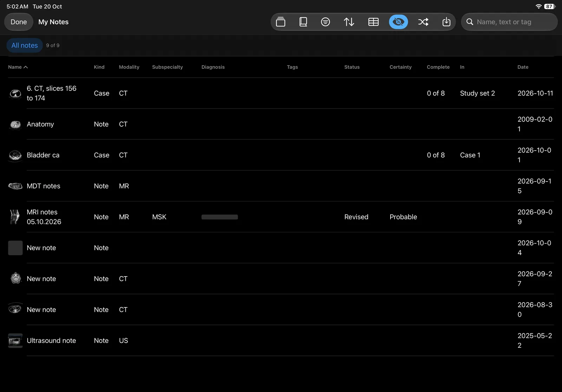
Task: Toggle the hidden eye icon
Action: click(398, 22)
